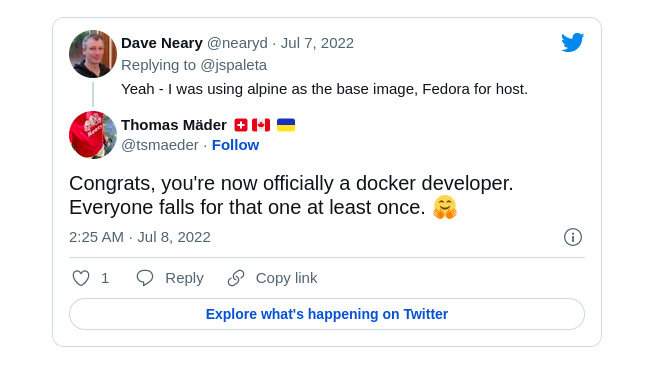Click the Thomas Mäder name link

click(174, 125)
